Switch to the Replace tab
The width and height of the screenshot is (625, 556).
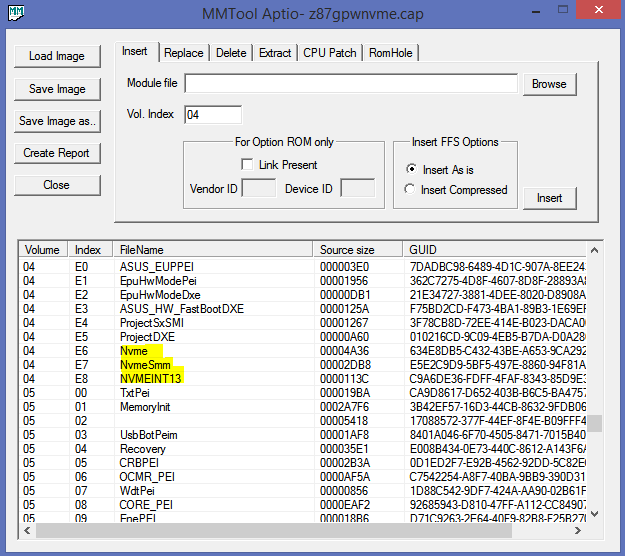point(184,53)
